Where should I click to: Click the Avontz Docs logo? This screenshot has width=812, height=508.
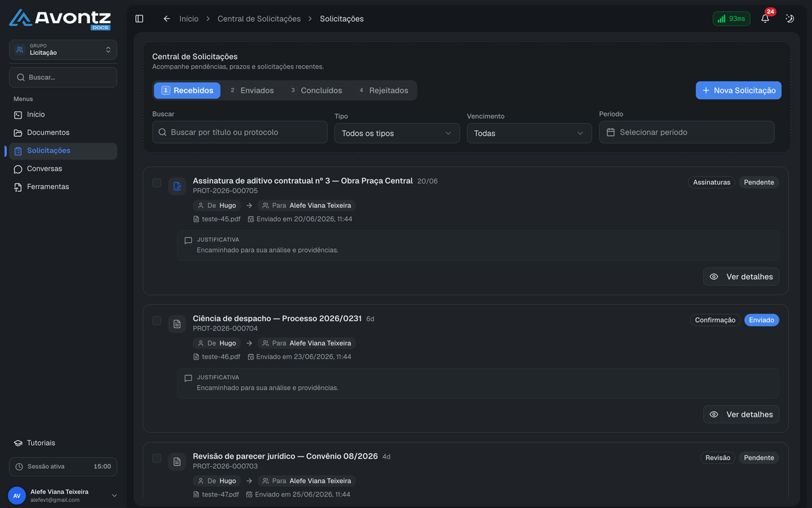coord(60,19)
